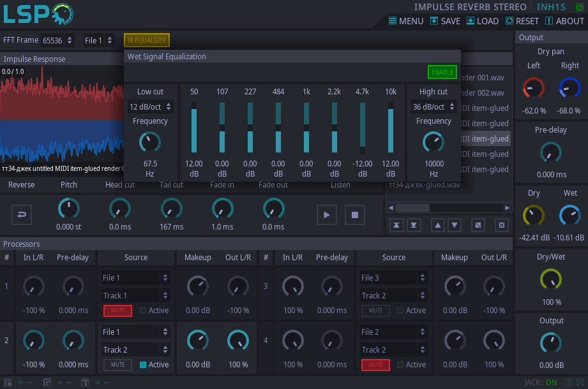Viewport: 588px width, 389px height.
Task: Click the file list horizontal scrollbar
Action: point(449,208)
